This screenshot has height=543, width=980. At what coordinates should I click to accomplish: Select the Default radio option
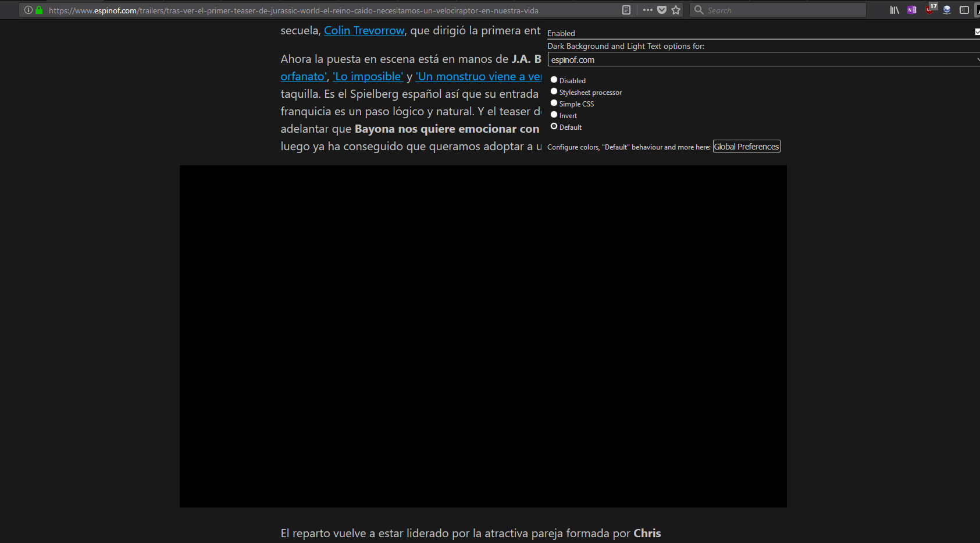(x=554, y=126)
